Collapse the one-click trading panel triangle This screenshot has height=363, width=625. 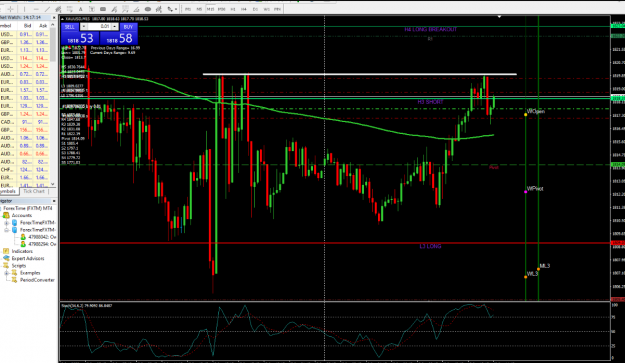63,19
